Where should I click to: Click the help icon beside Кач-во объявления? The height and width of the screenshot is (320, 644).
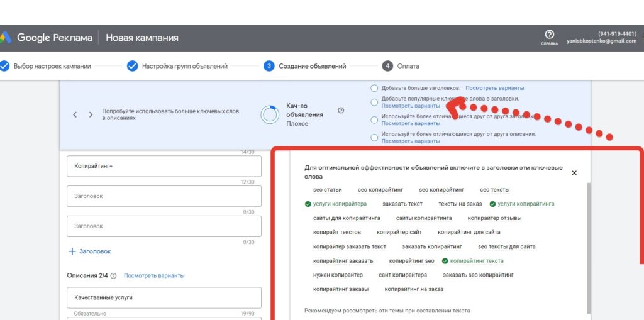pos(341,110)
